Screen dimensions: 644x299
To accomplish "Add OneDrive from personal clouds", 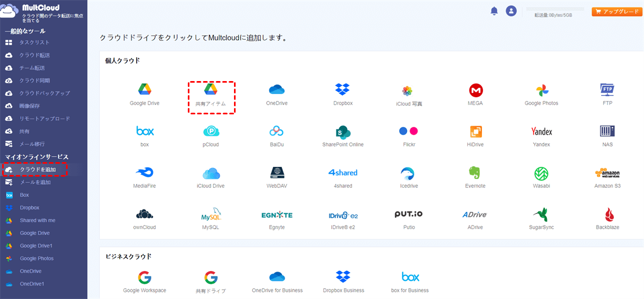I will tap(276, 90).
